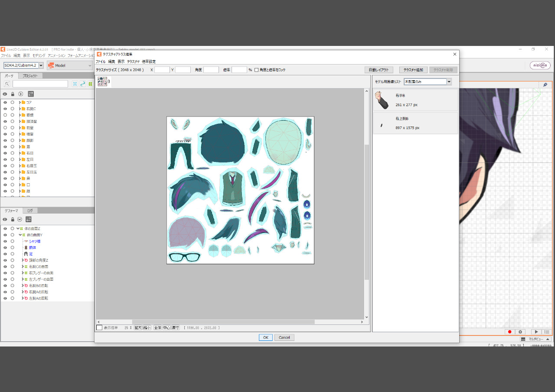Expand the コア parts folder

[20, 102]
